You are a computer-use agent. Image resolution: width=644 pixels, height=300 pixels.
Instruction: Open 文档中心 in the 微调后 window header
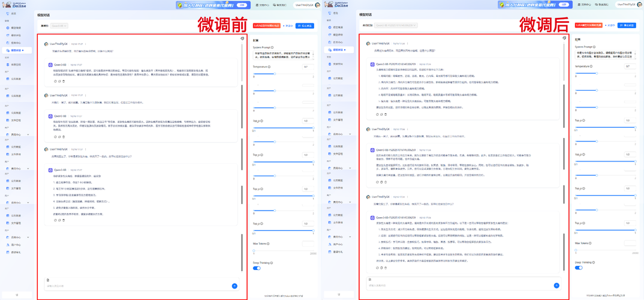pyautogui.click(x=585, y=5)
